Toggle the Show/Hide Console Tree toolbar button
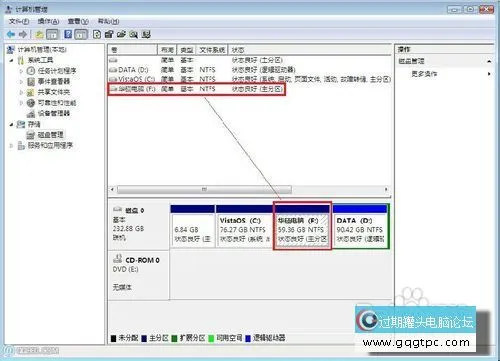This screenshot has height=361, width=500. tap(52, 34)
